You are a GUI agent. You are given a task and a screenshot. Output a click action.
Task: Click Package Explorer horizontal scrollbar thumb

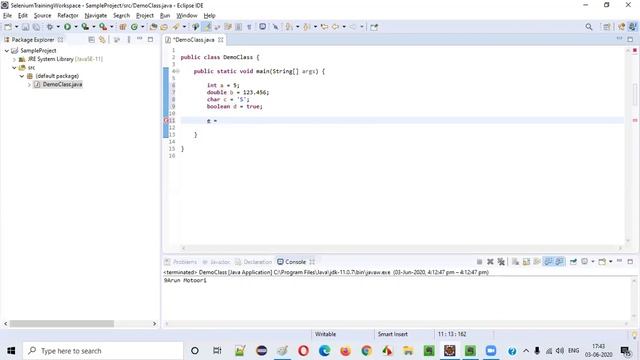click(x=62, y=324)
